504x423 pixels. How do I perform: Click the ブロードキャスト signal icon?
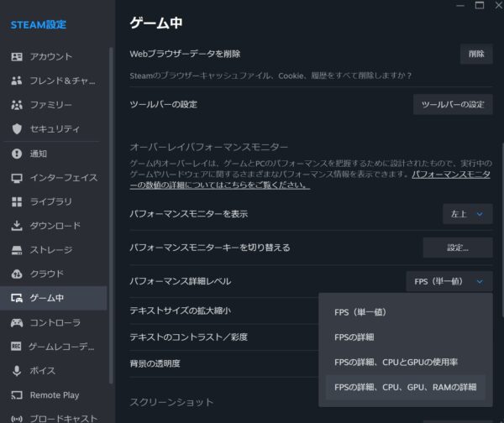pyautogui.click(x=17, y=419)
